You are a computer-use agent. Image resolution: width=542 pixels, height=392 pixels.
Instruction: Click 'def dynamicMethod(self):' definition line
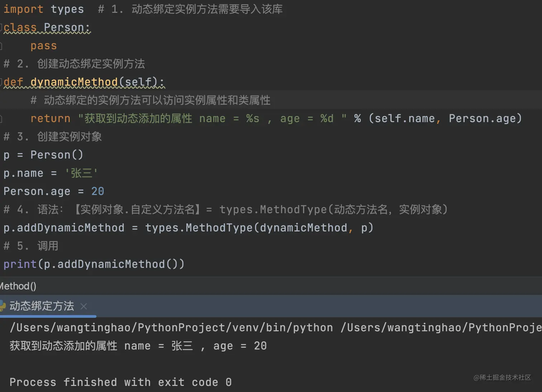click(x=84, y=82)
